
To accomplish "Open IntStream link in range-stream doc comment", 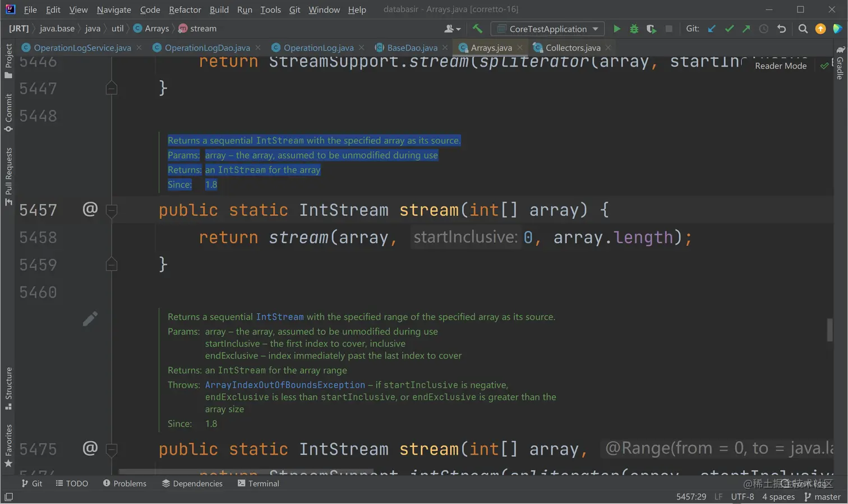I will (280, 317).
